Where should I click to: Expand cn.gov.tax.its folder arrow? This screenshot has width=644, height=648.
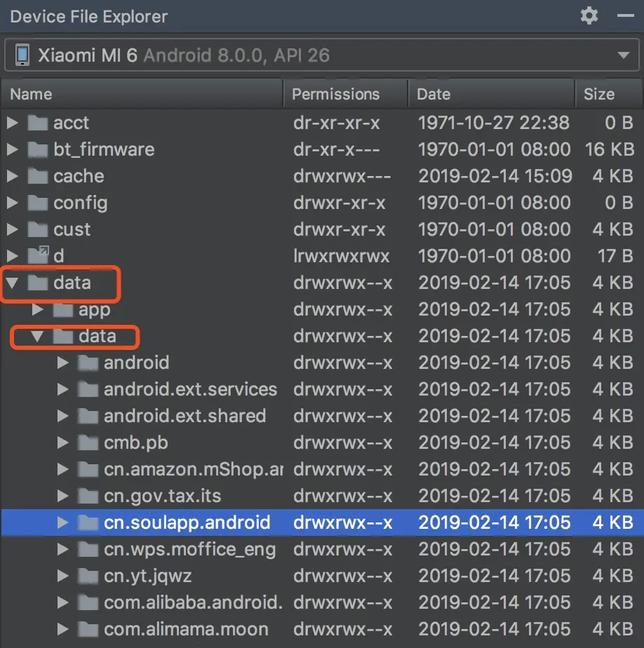63,496
